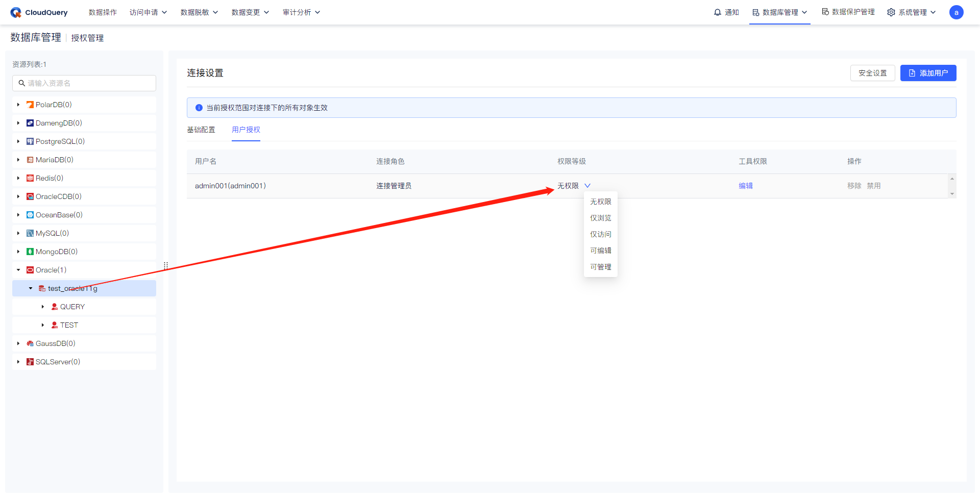Screen dimensions: 980x499
Task: Click the DamengDB database icon
Action: coord(30,123)
